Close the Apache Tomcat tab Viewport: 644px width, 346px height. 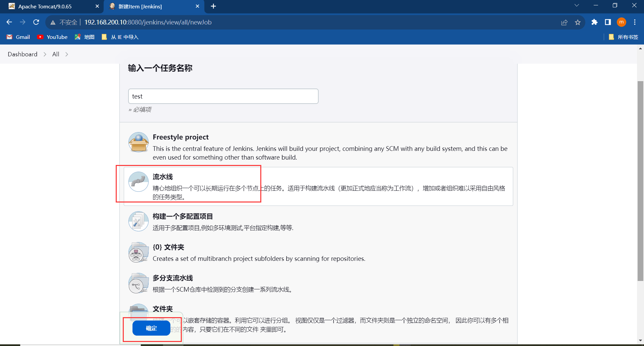pos(97,6)
